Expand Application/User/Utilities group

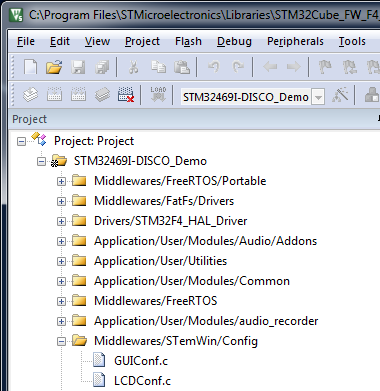[x=61, y=261]
